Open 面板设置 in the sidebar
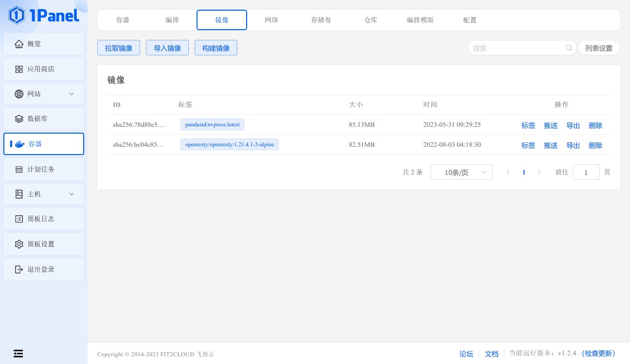630x364 pixels. click(x=44, y=244)
